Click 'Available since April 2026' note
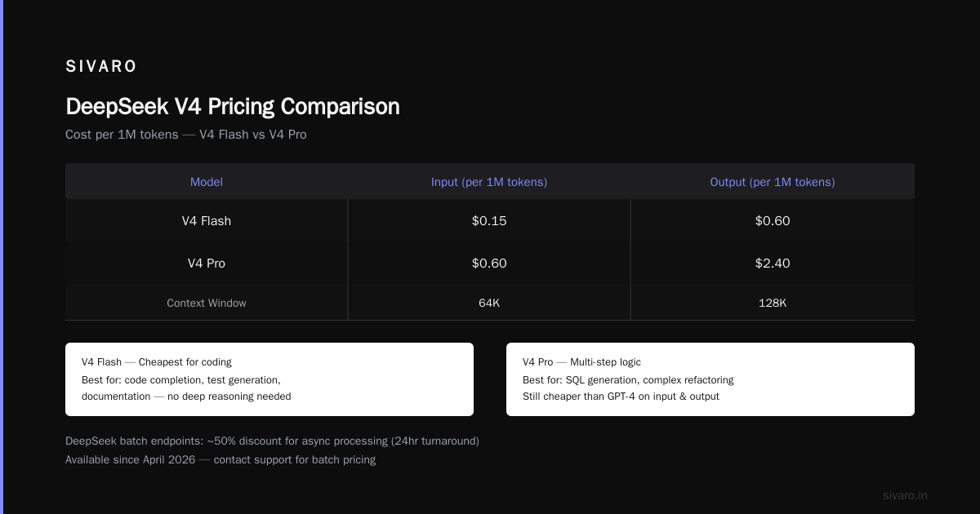980x514 pixels. pyautogui.click(x=220, y=460)
